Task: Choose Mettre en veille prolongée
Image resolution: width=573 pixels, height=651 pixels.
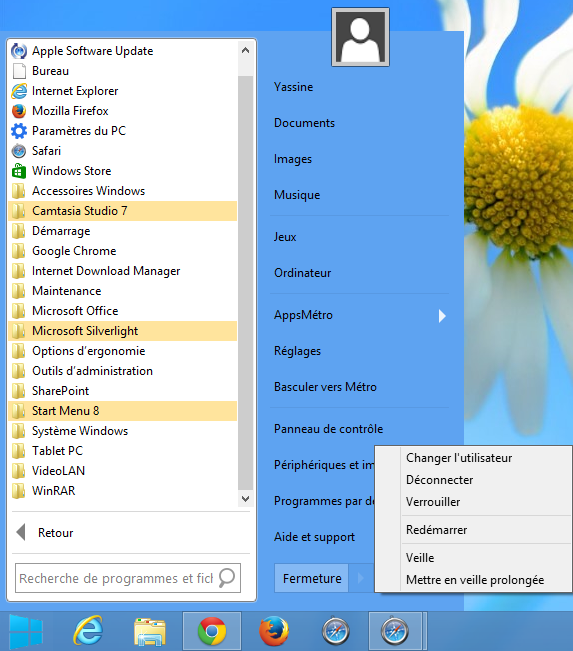Action: pyautogui.click(x=475, y=580)
